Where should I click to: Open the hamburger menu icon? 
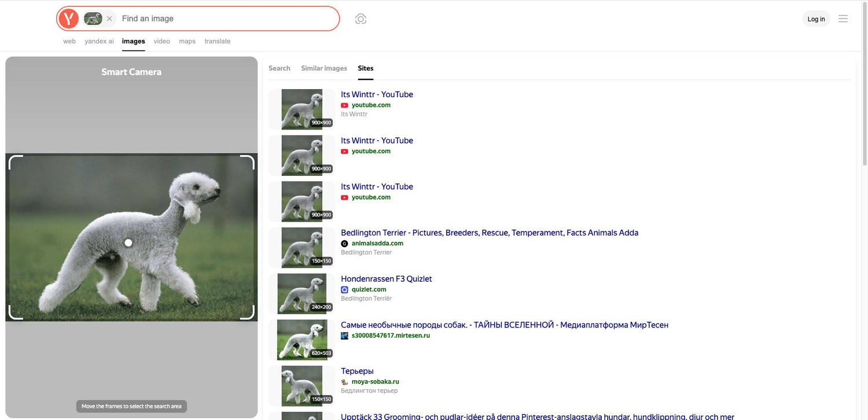tap(843, 19)
